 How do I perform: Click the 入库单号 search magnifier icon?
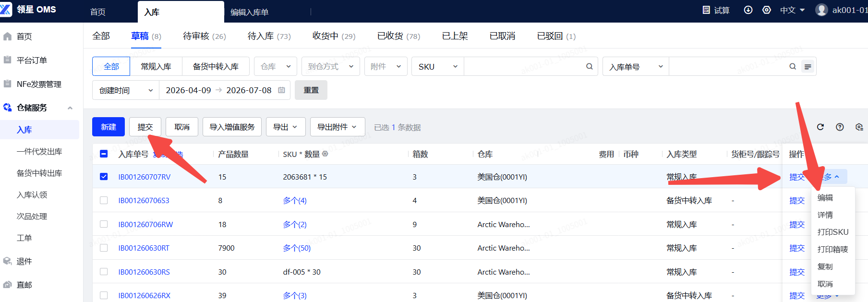point(793,66)
